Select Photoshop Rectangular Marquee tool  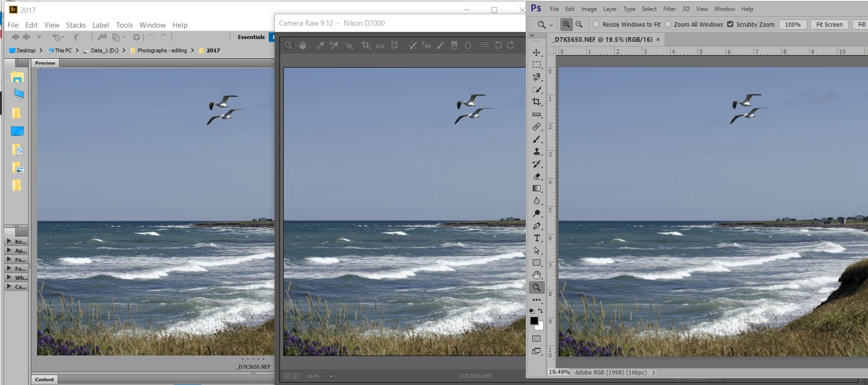click(537, 65)
